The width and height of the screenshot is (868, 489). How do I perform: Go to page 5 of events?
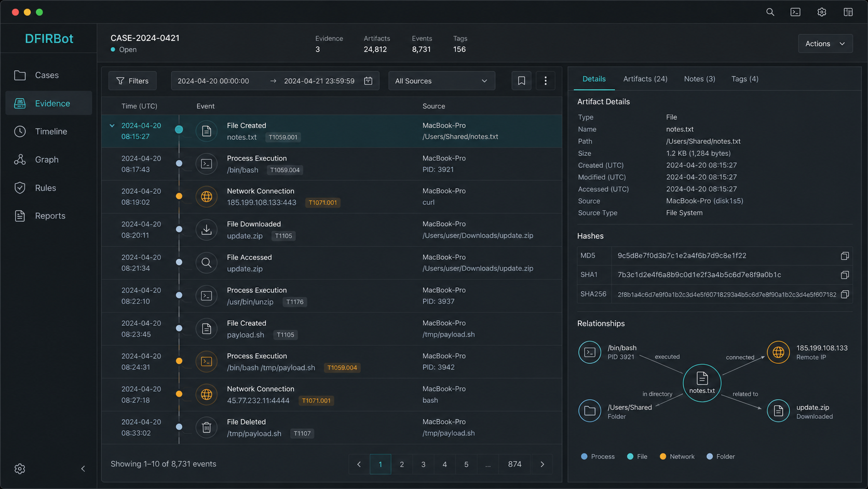466,464
